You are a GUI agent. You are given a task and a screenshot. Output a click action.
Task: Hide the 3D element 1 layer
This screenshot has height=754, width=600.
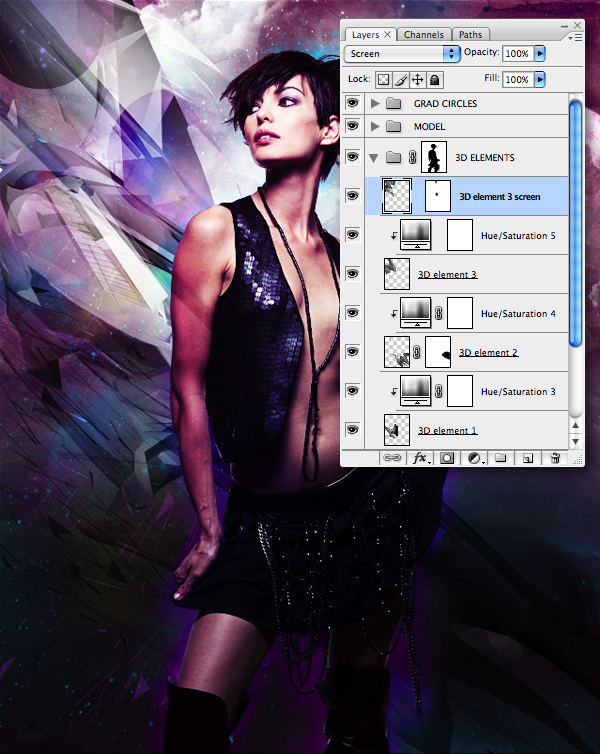coord(352,429)
